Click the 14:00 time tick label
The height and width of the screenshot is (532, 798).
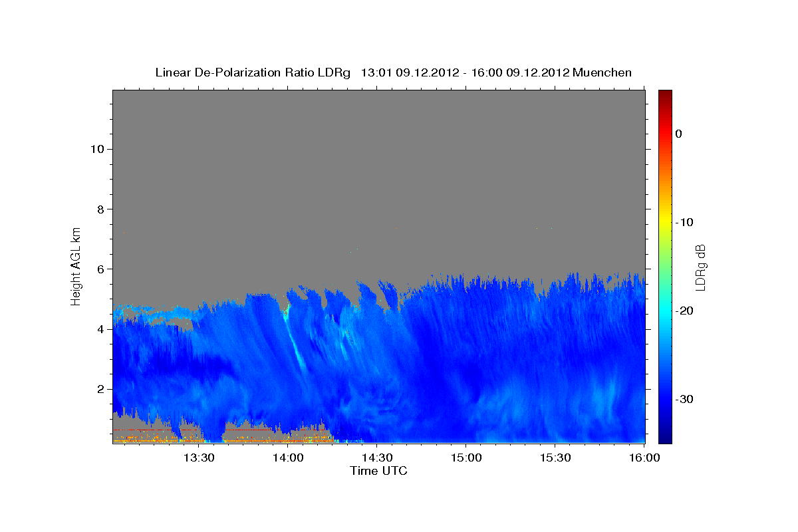pos(288,458)
